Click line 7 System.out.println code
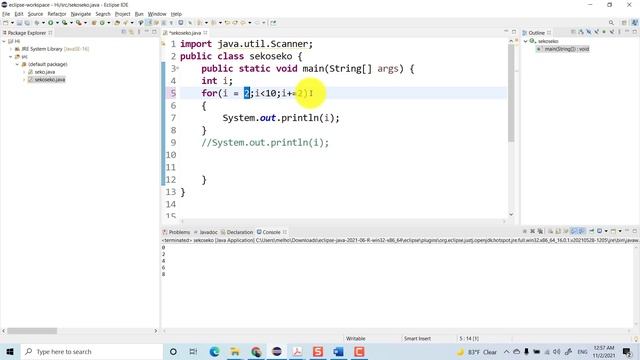This screenshot has height=360, width=640. coord(281,118)
